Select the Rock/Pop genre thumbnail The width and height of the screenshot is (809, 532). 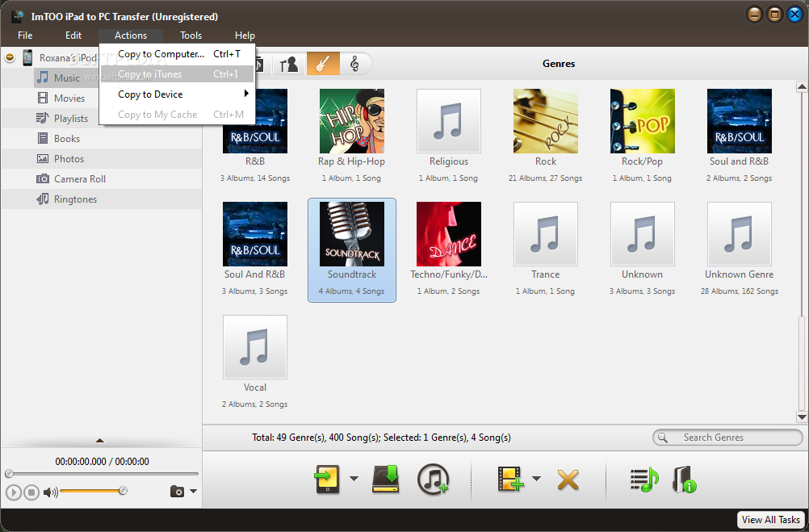pos(643,121)
